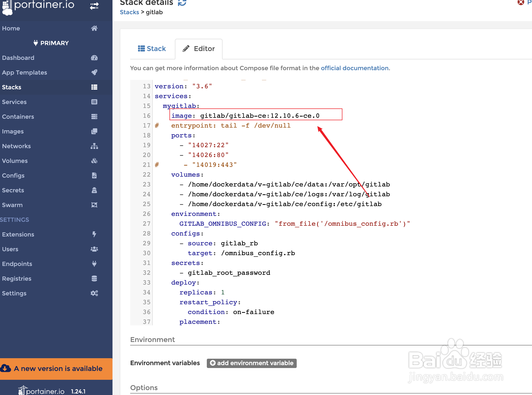Click the download cloud update icon
The width and height of the screenshot is (532, 395).
[6, 368]
